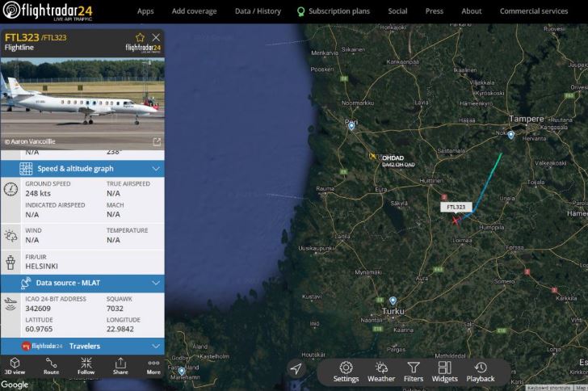Click the Mariehamn airport pin
The width and height of the screenshot is (588, 391).
click(182, 371)
